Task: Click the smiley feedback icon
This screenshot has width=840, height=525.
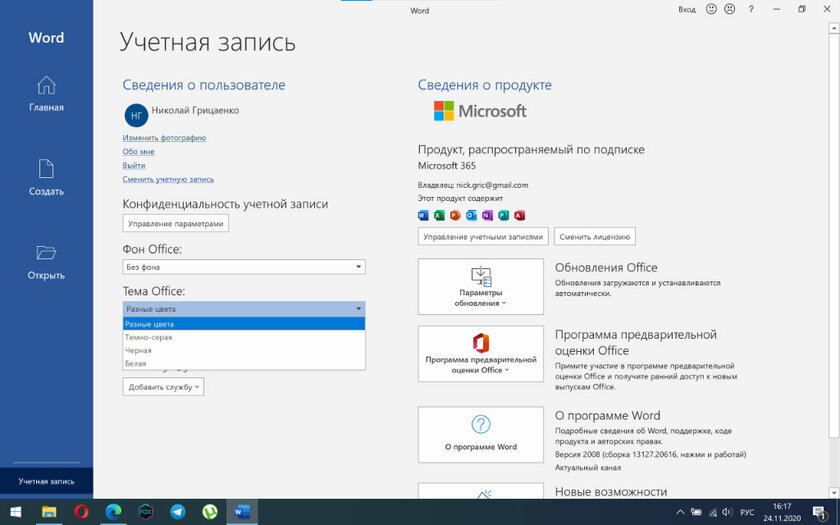Action: (711, 9)
